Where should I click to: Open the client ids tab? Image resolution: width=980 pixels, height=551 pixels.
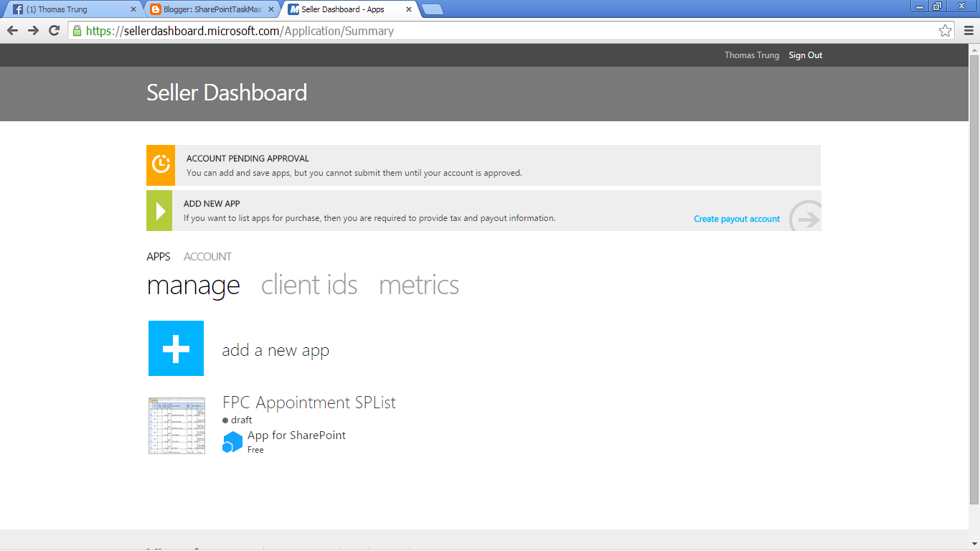tap(309, 285)
